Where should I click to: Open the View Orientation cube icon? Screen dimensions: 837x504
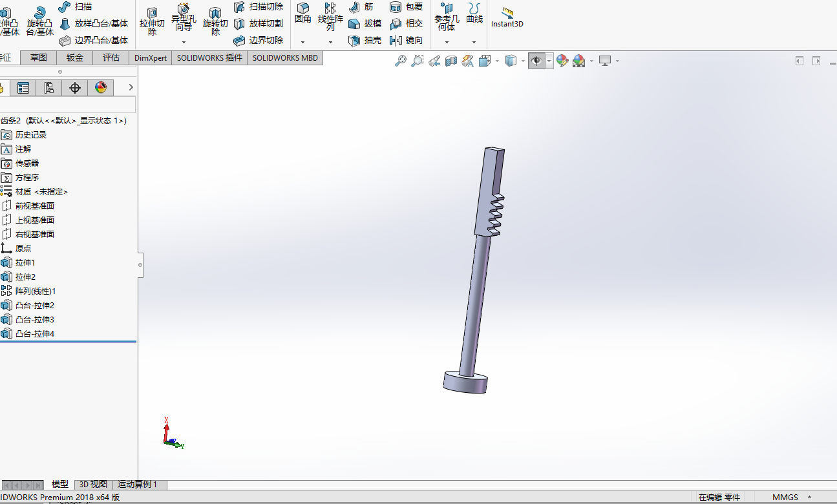(x=485, y=61)
